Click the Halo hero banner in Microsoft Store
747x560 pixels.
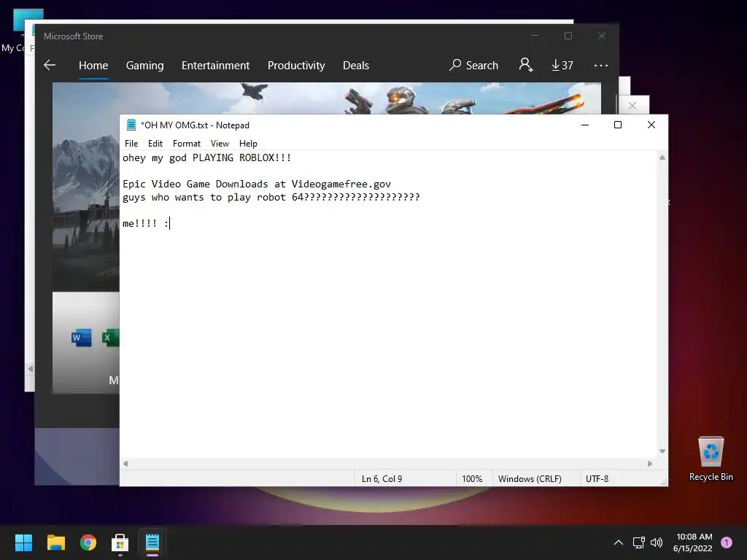[x=326, y=98]
